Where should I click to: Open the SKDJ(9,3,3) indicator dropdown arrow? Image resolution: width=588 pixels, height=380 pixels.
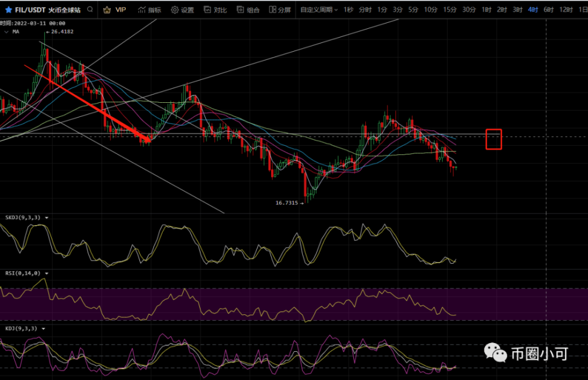click(47, 218)
